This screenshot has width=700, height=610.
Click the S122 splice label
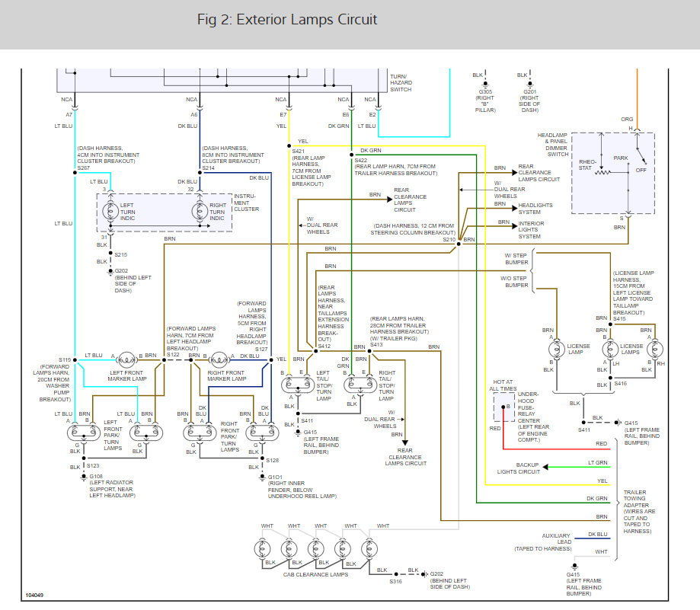(x=173, y=355)
